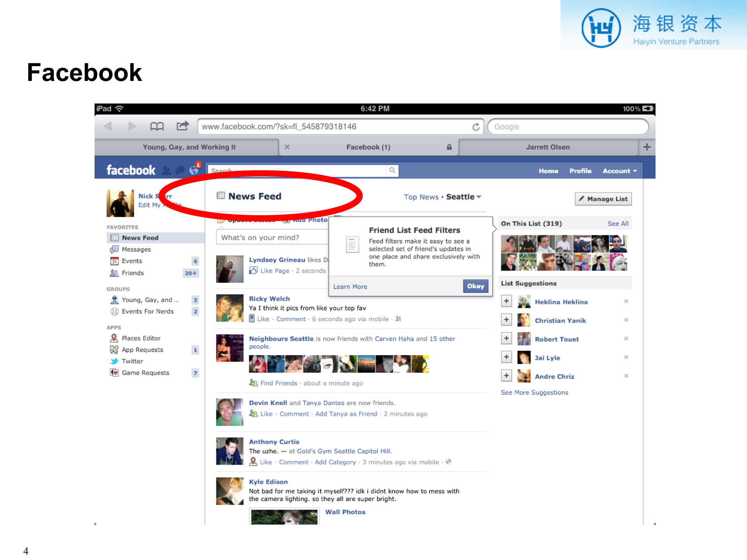The width and height of the screenshot is (747, 560).
Task: Add Robert Touet to the list
Action: [x=506, y=339]
